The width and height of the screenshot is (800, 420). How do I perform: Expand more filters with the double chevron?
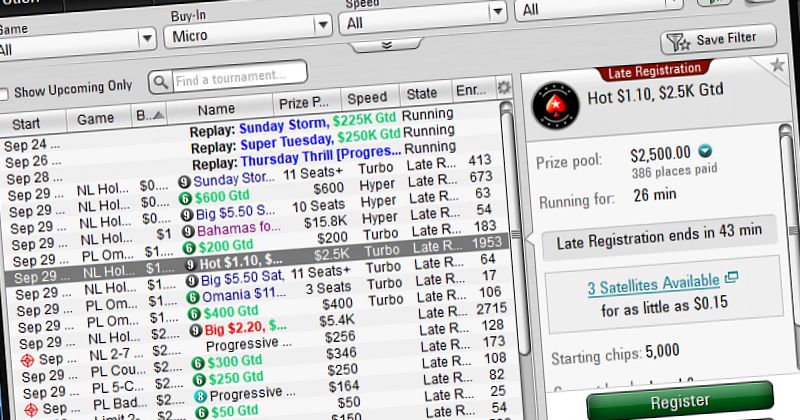[385, 46]
